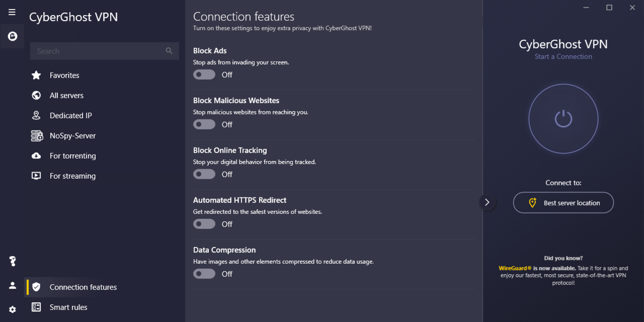Image resolution: width=644 pixels, height=322 pixels.
Task: Open the help question mark icon
Action: pos(12,261)
